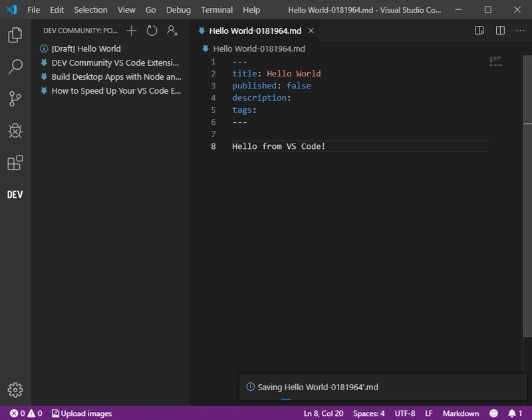Click the 'published: false' line
The width and height of the screenshot is (532, 420).
(271, 86)
